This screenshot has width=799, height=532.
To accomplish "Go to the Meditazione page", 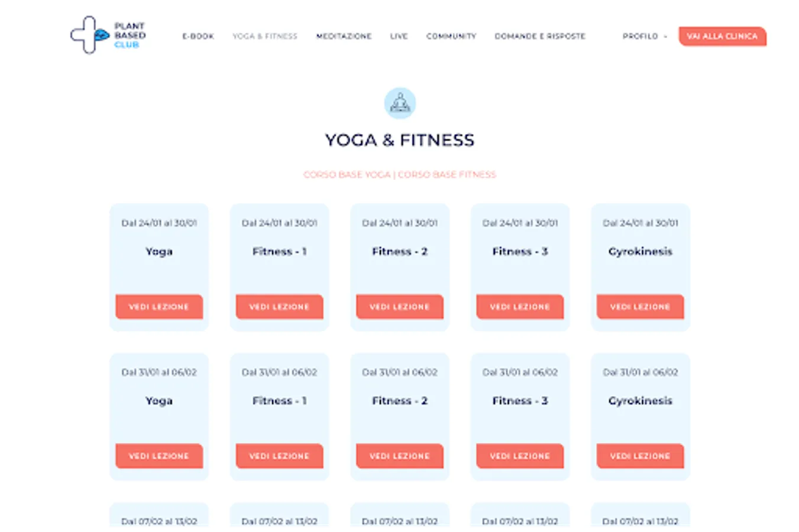I will tap(344, 36).
